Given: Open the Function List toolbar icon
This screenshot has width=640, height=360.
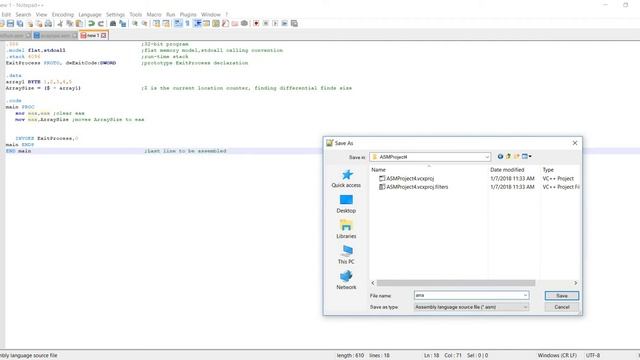Looking at the screenshot, I should click(225, 24).
